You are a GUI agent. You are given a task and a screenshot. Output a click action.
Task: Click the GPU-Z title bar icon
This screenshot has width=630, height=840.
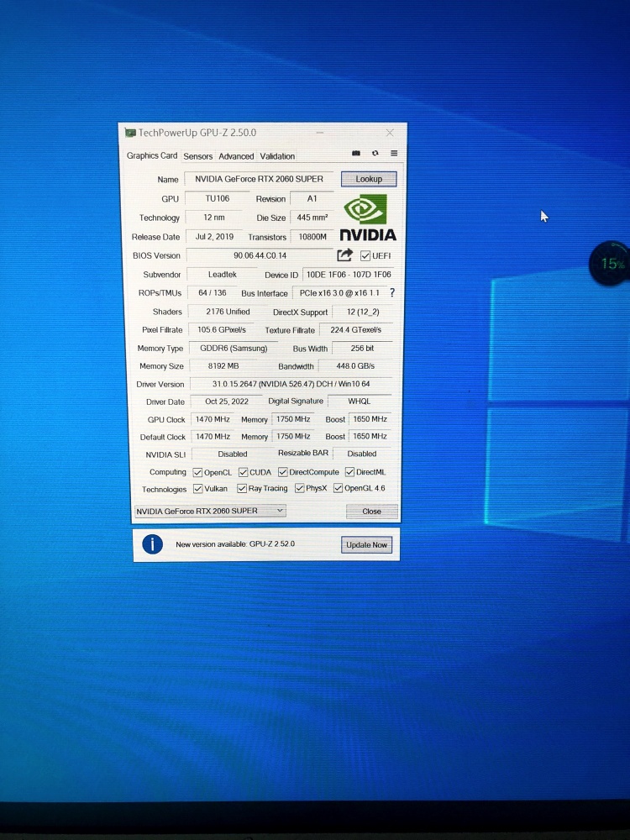tap(130, 133)
